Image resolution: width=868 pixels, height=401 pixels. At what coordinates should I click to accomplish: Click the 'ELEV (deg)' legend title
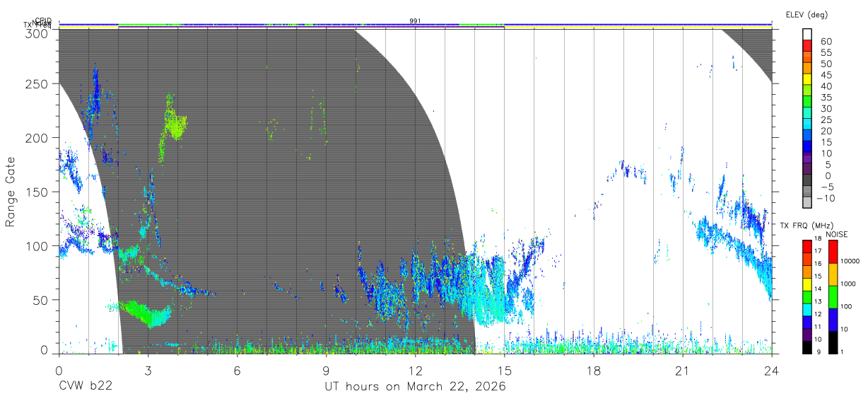click(x=807, y=15)
